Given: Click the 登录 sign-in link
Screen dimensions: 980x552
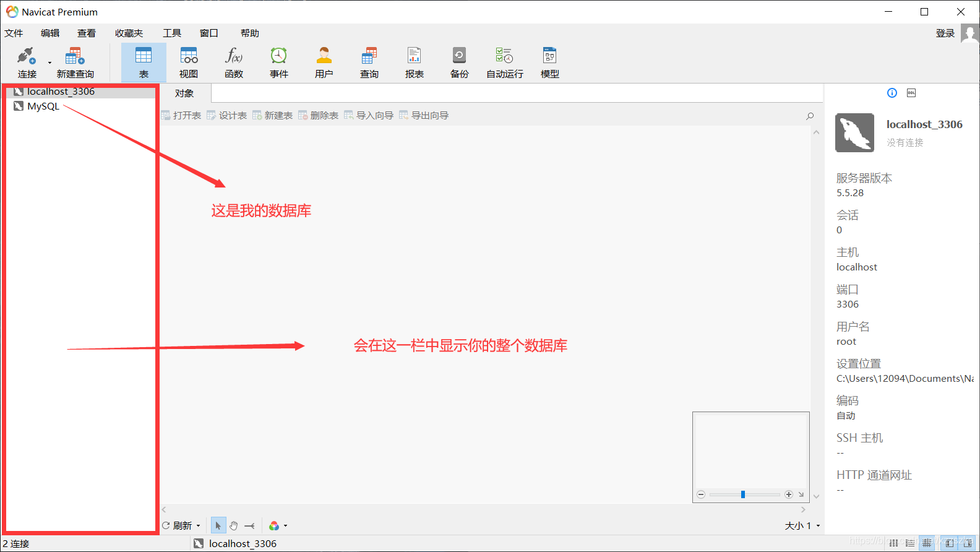Looking at the screenshot, I should tap(945, 33).
